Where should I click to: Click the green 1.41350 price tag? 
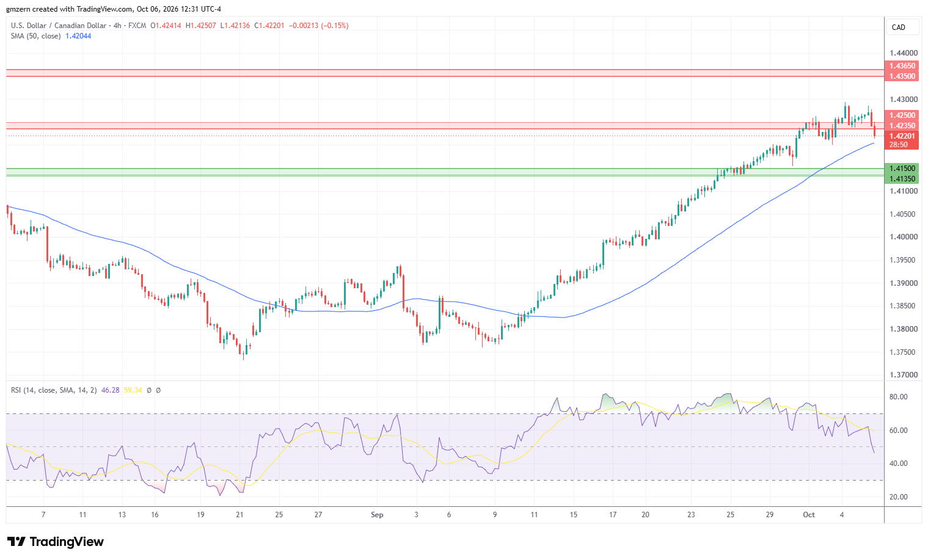click(x=902, y=179)
